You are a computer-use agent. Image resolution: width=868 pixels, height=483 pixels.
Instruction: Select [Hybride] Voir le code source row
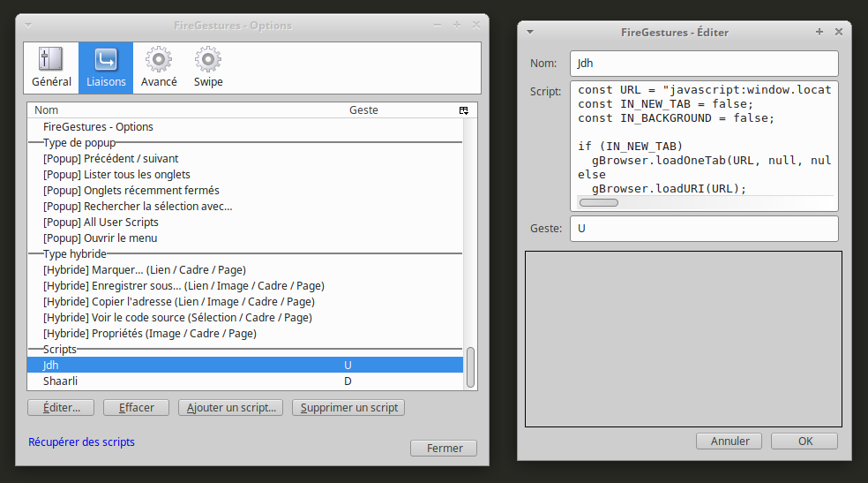pyautogui.click(x=245, y=317)
